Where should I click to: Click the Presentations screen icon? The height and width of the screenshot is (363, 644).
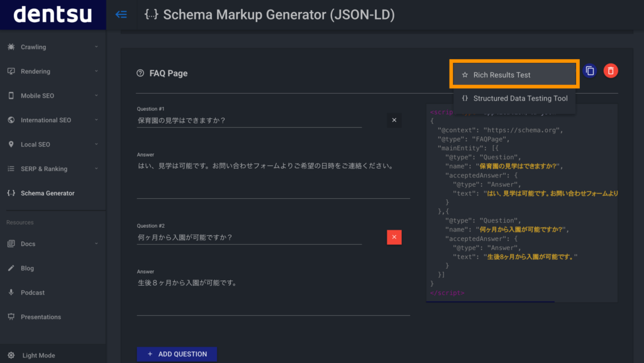click(x=11, y=316)
